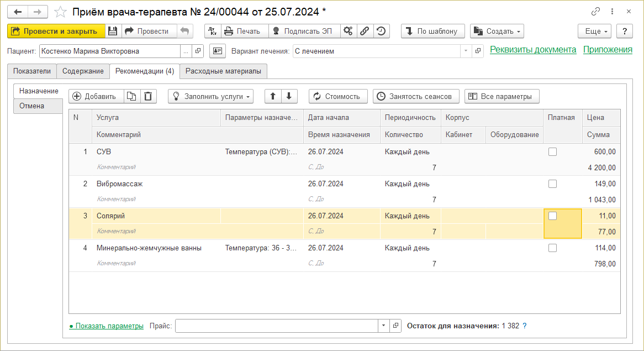644x351 pixels.
Task: Open the Реквизиты документа link
Action: (533, 50)
